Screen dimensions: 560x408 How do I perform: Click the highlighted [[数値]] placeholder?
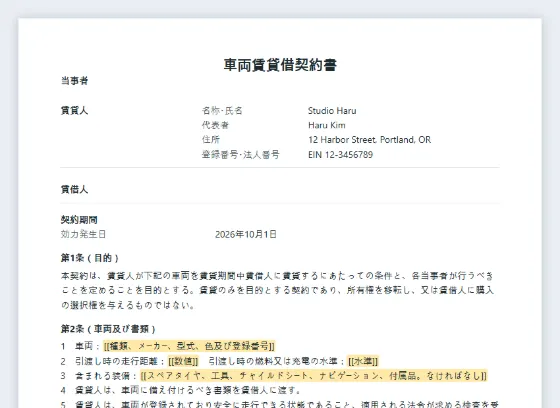coord(183,361)
